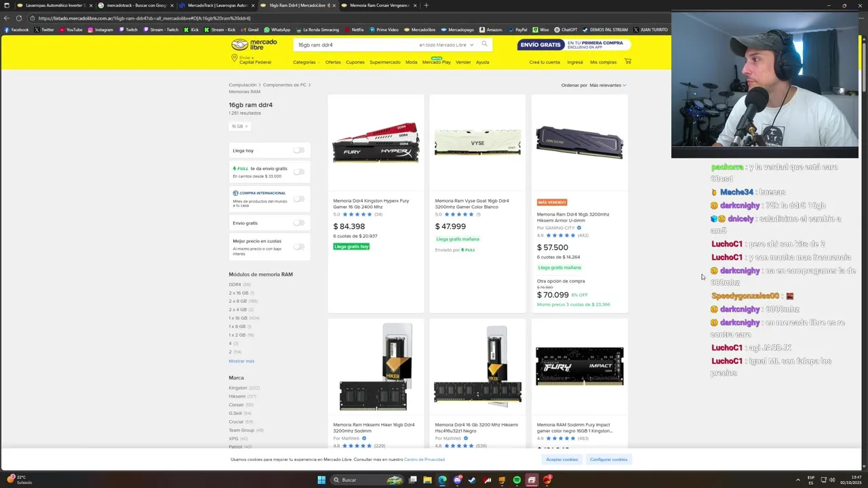Open the Windows Start menu
This screenshot has height=488, width=868.
pos(321,480)
